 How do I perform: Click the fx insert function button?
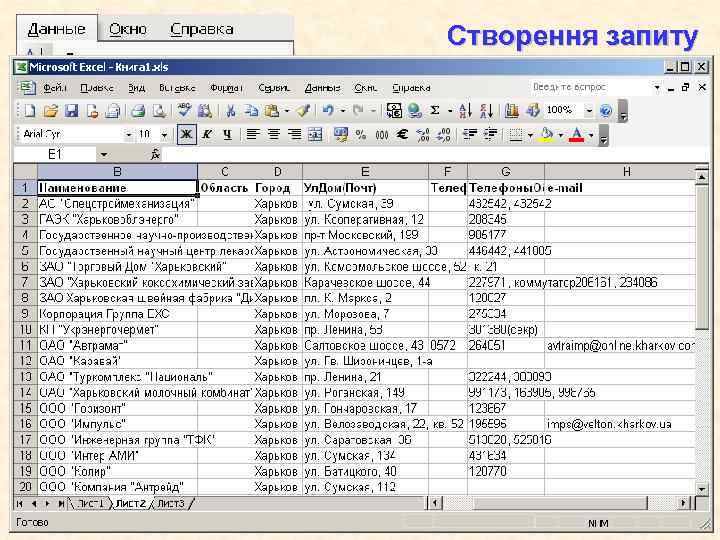click(x=155, y=154)
